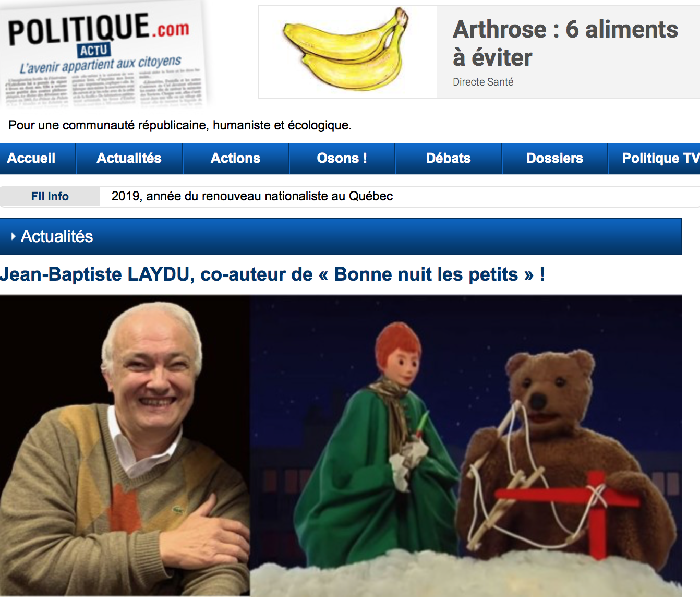Click the Actualités section header bar
The image size is (700, 600).
point(341,236)
